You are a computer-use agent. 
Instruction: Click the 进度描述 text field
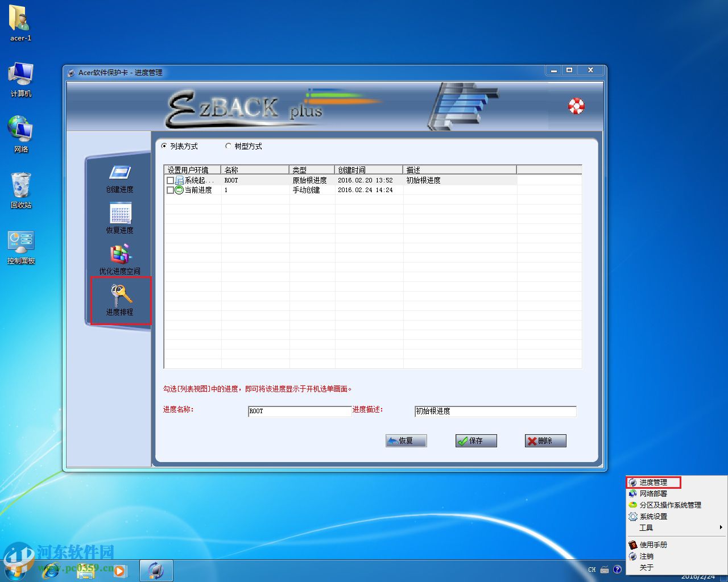click(495, 411)
